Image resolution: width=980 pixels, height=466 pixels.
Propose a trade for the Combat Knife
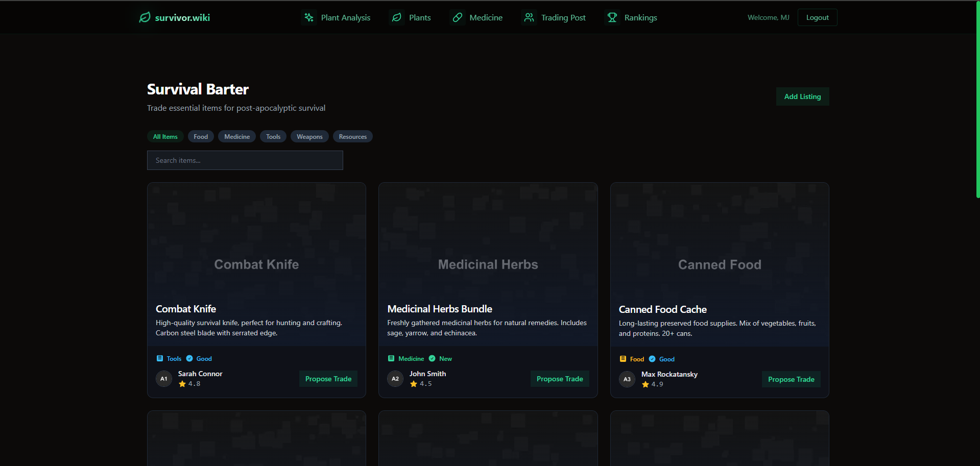pos(328,379)
